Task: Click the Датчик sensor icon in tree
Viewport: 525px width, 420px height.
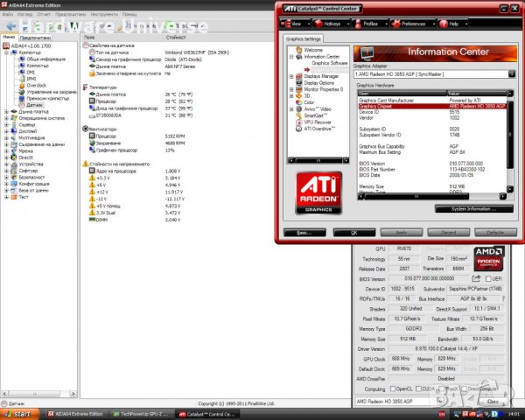Action: (22, 105)
